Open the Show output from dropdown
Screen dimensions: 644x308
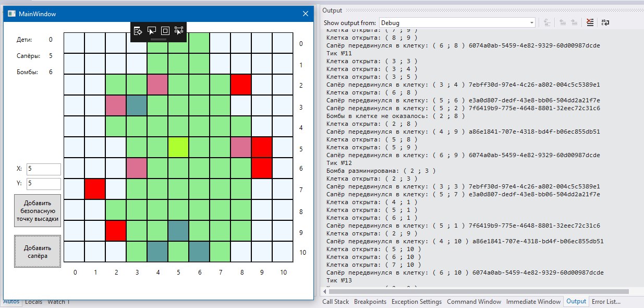point(457,22)
